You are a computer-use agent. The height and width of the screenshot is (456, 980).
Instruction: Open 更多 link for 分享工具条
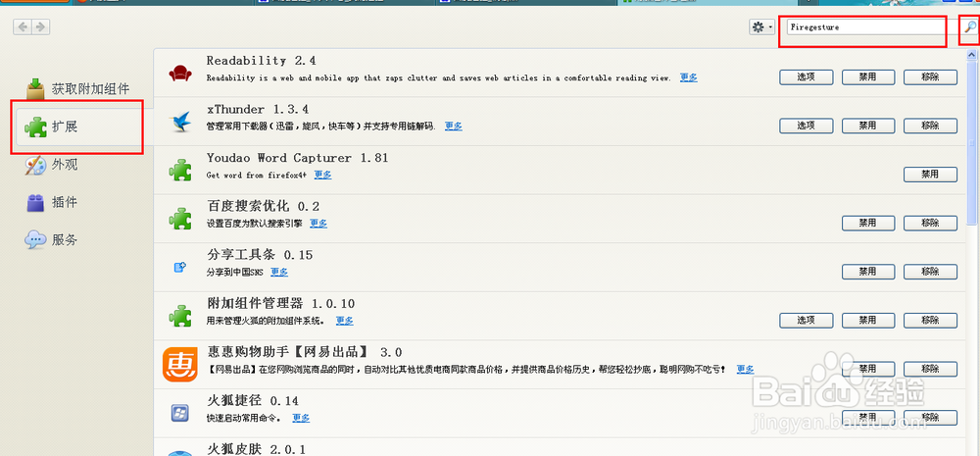coord(279,272)
